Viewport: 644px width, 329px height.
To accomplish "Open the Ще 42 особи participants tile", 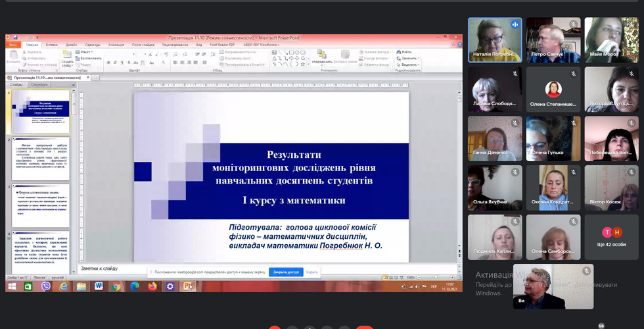I will tap(612, 237).
